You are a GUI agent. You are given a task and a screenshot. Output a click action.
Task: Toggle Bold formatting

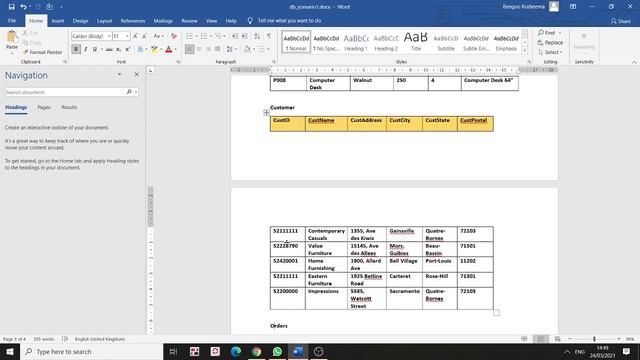(76, 49)
